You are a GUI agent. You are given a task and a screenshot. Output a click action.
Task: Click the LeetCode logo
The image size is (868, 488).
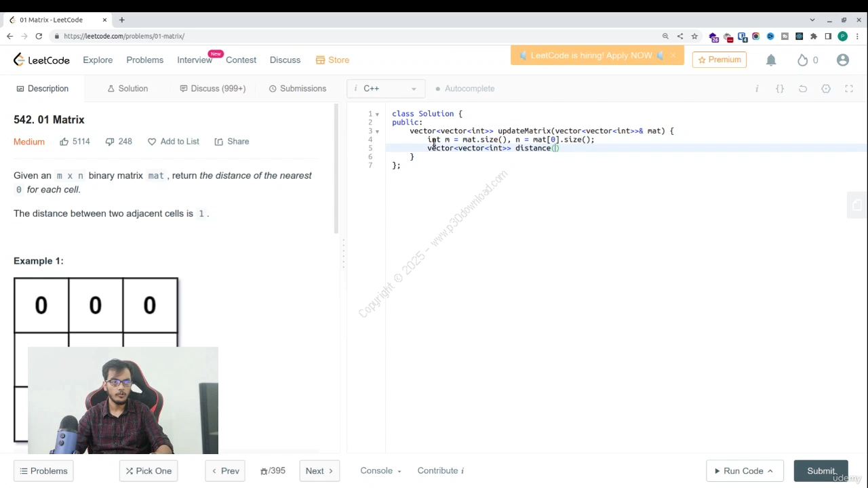coord(41,60)
